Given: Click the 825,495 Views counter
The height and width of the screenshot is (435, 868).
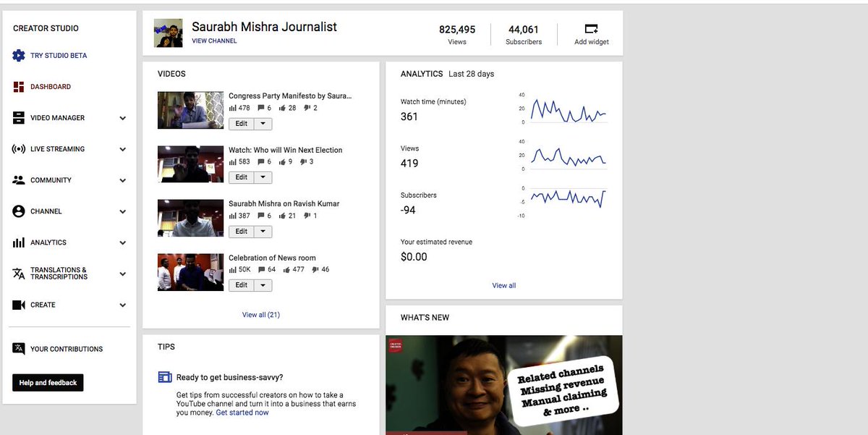Looking at the screenshot, I should point(457,34).
